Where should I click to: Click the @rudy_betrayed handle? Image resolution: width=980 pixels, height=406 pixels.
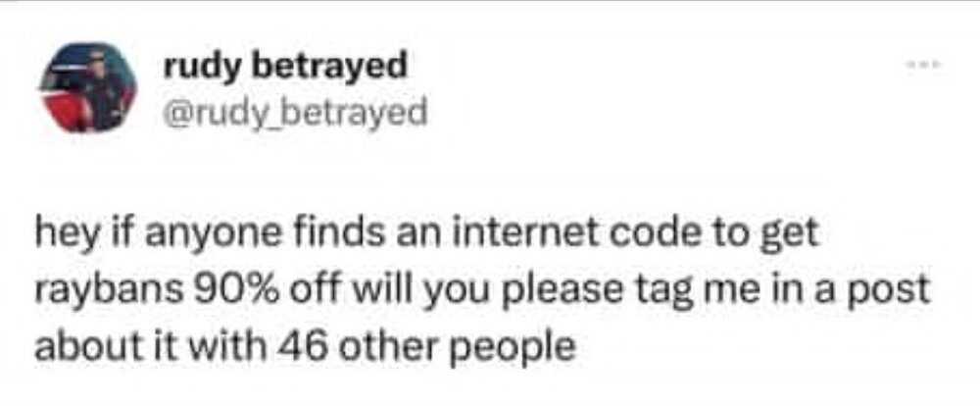coord(295,113)
